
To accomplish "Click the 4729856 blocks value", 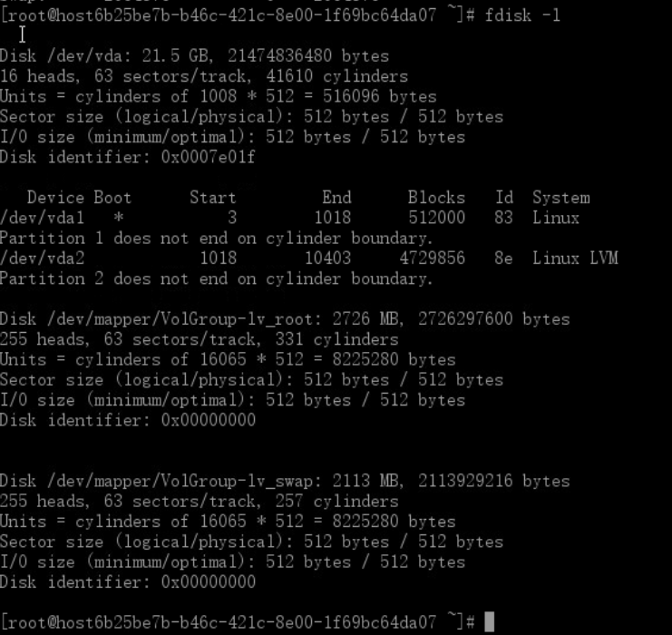I will click(x=432, y=259).
